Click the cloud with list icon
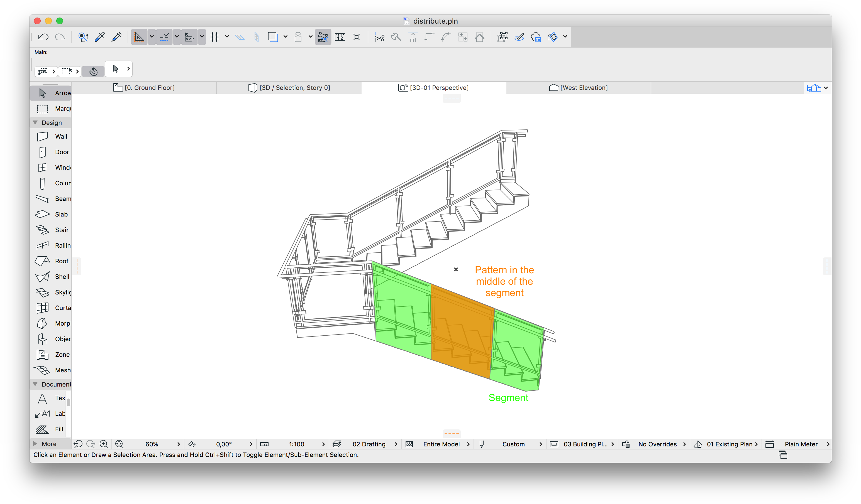861x504 pixels. [x=536, y=37]
